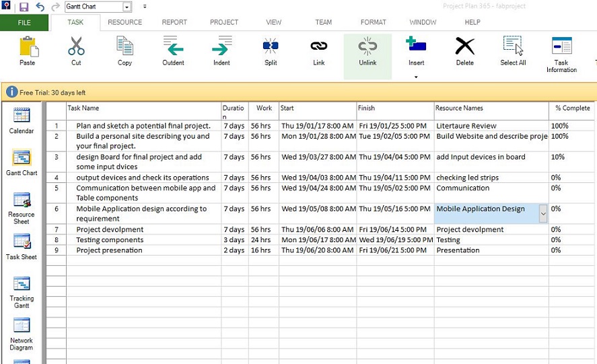The image size is (597, 364).
Task: Click the application logo icon
Action: tap(7, 5)
